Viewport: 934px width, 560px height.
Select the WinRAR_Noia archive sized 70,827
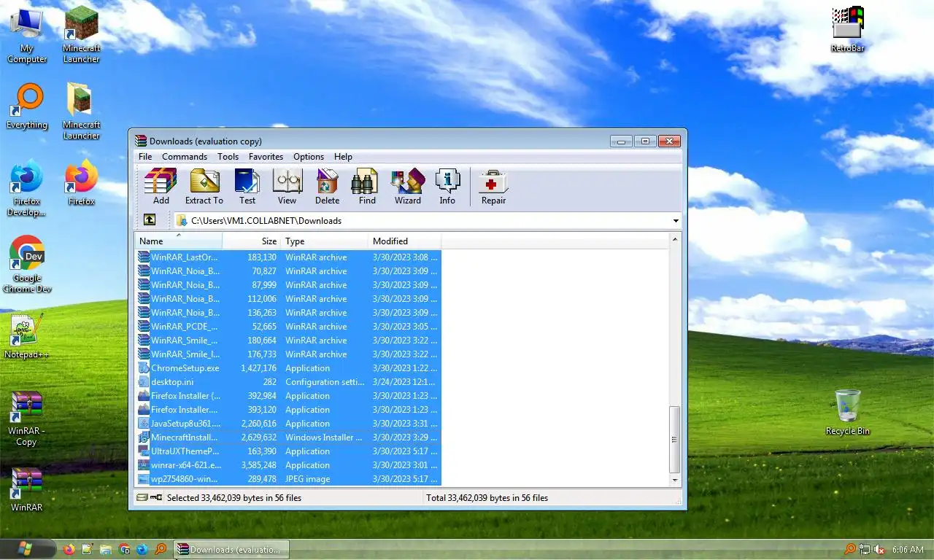point(289,271)
